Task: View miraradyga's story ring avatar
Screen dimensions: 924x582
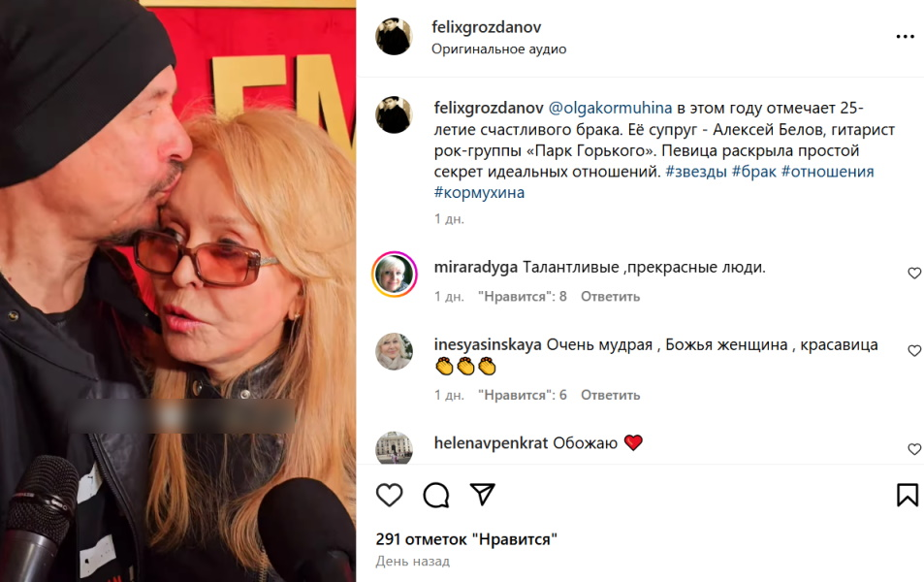Action: point(395,275)
